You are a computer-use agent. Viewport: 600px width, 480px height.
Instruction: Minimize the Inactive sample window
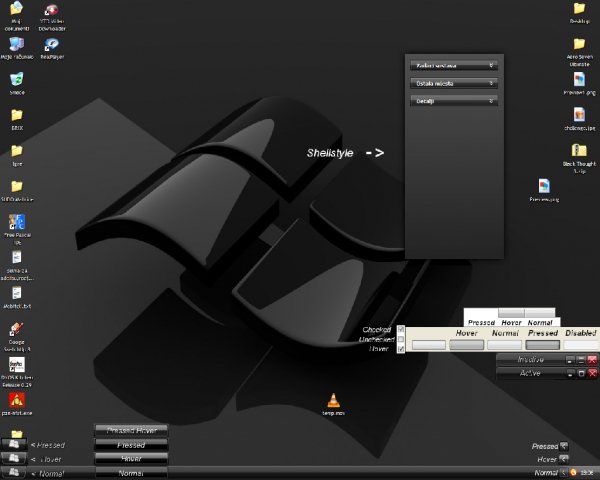[570, 360]
